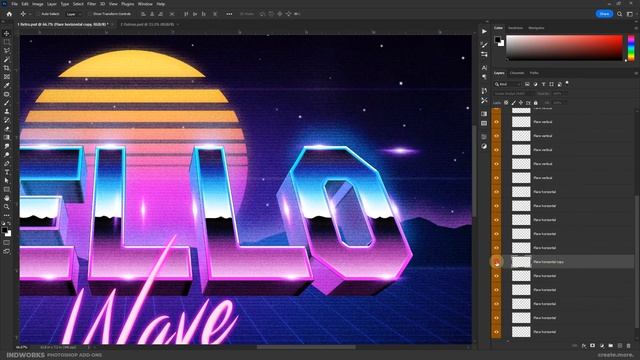Hide the Flare horizontal copy layer

pyautogui.click(x=497, y=262)
